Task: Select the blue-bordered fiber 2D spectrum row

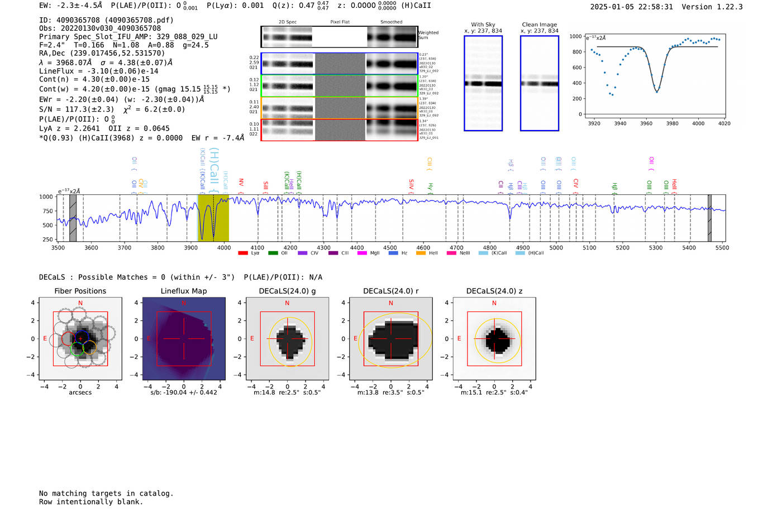Action: (x=340, y=64)
